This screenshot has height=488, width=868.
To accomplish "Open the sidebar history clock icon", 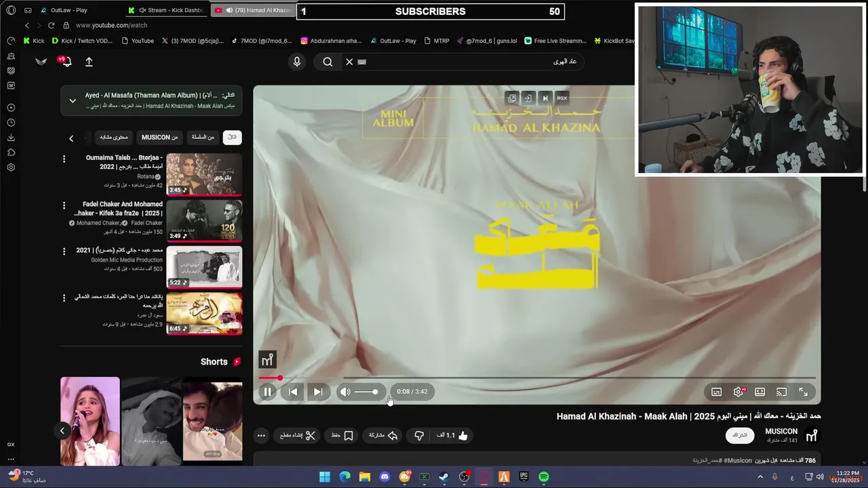I will click(11, 123).
